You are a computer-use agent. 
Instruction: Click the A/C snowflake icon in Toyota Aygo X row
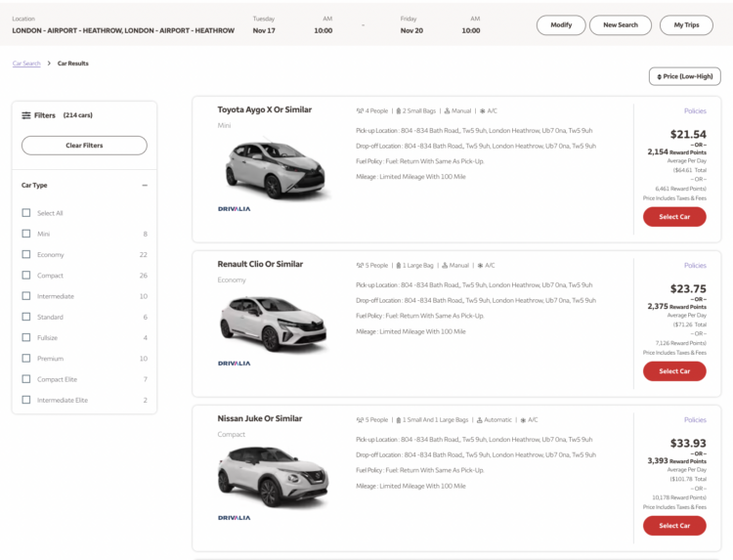[483, 111]
